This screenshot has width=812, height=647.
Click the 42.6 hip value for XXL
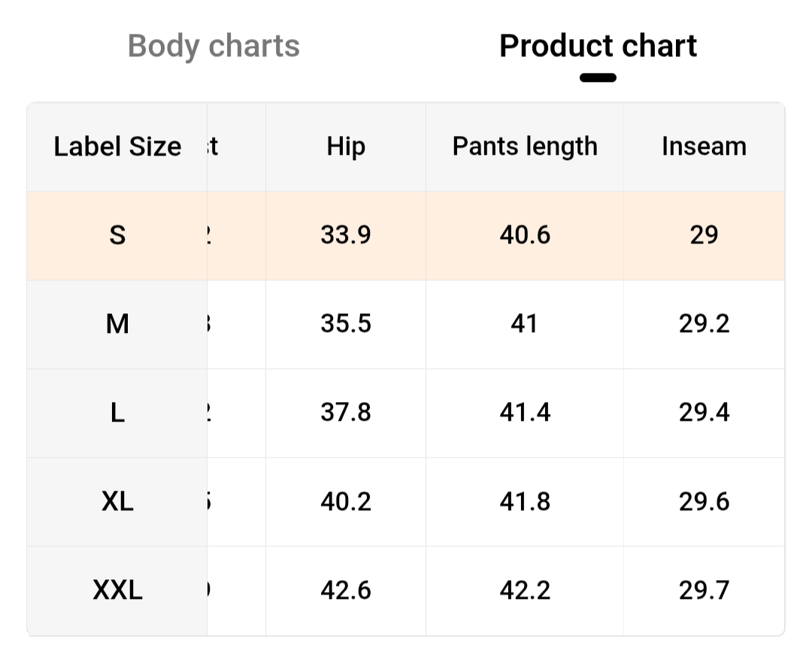[x=346, y=590]
